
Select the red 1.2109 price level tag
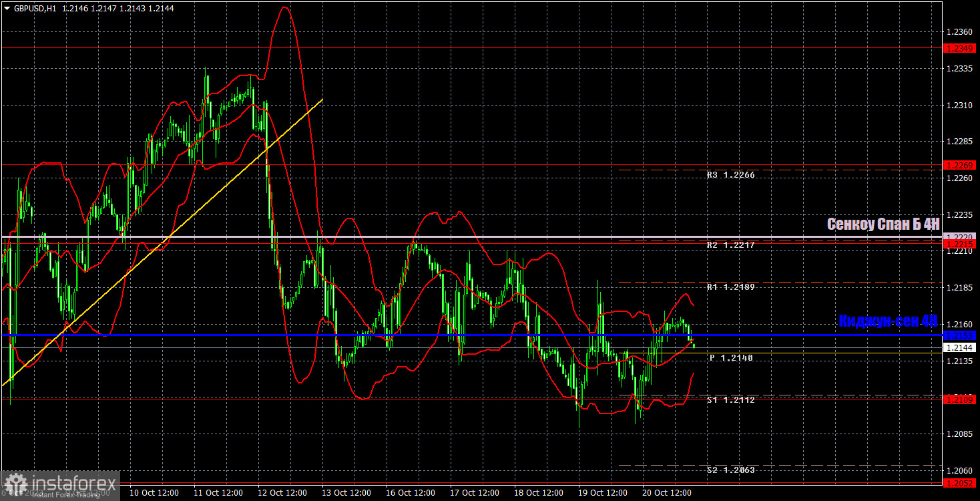point(960,399)
